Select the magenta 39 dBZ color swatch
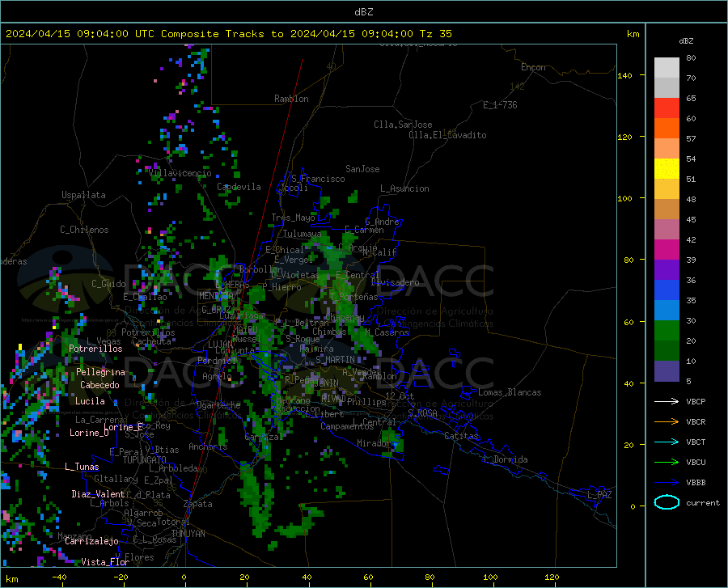728x588 pixels. click(x=667, y=250)
